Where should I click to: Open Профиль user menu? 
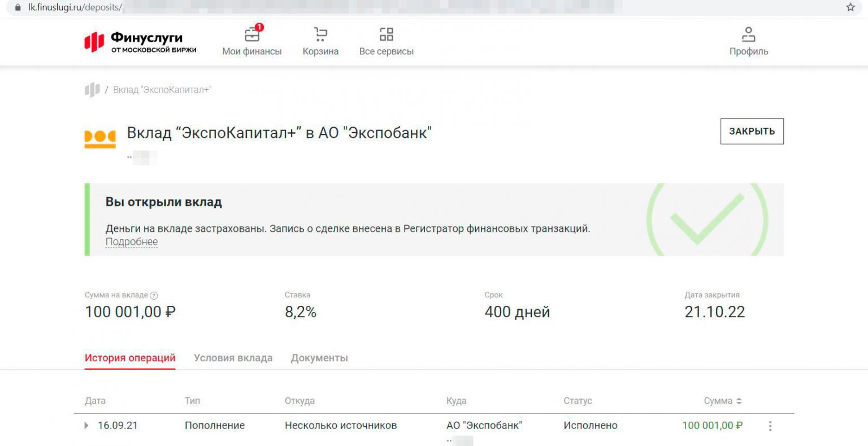click(x=749, y=41)
